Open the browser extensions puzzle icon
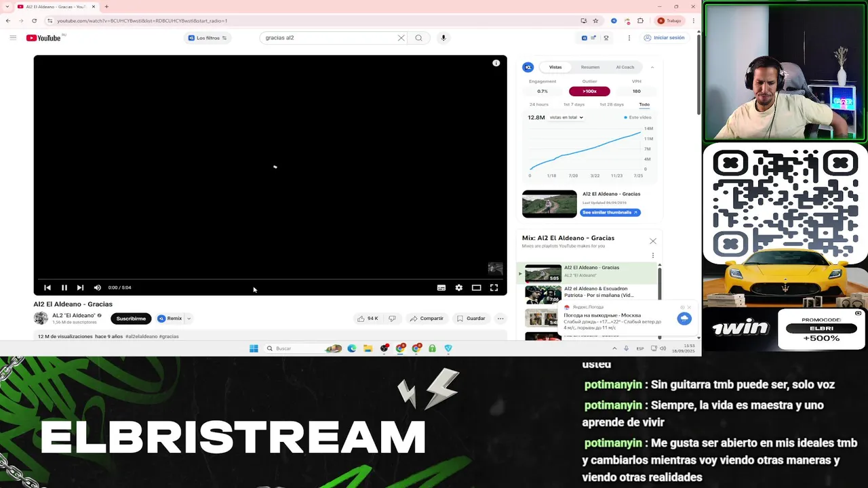 pyautogui.click(x=640, y=21)
